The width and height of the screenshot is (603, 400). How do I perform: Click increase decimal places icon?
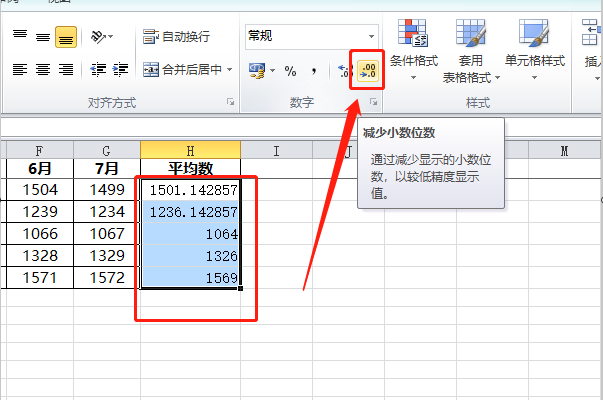(x=344, y=70)
